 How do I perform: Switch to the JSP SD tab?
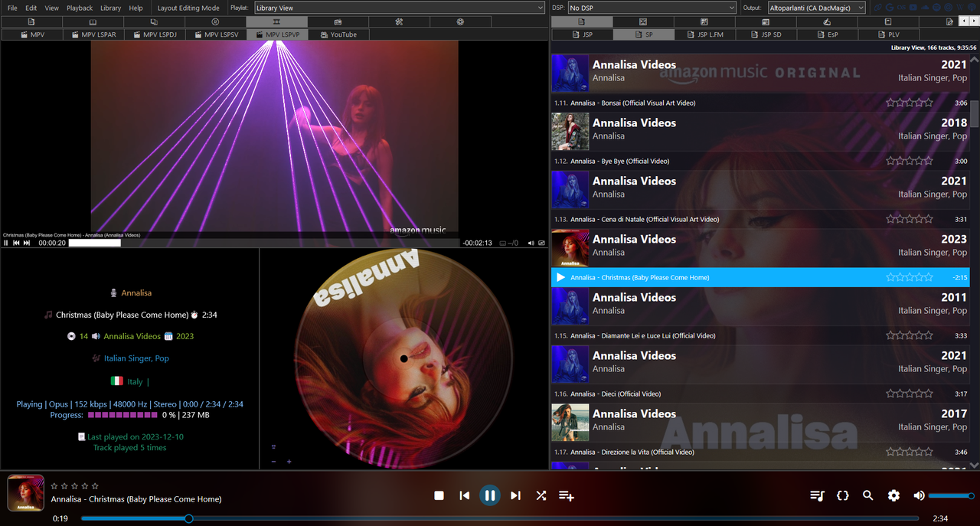pyautogui.click(x=766, y=34)
